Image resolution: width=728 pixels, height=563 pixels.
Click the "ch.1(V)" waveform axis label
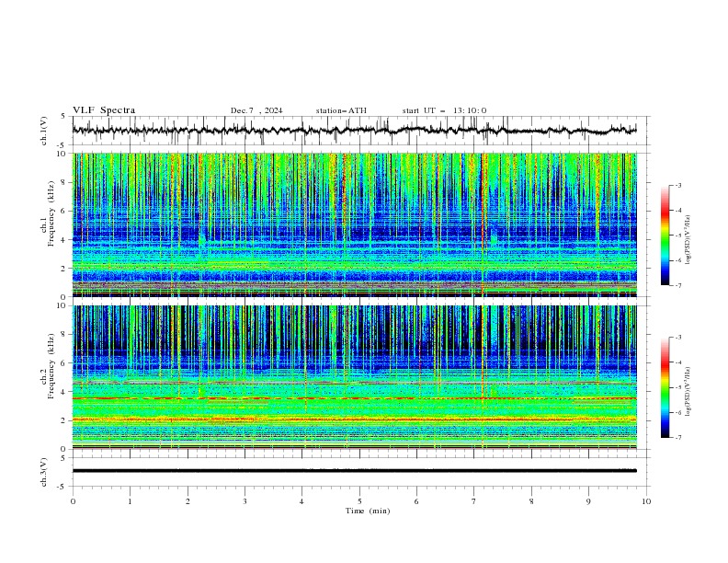click(44, 131)
